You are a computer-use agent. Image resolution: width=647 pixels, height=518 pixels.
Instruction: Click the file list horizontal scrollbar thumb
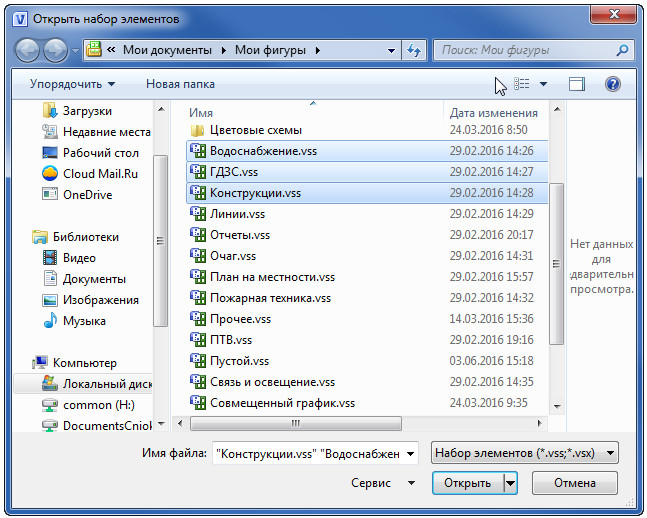point(295,423)
